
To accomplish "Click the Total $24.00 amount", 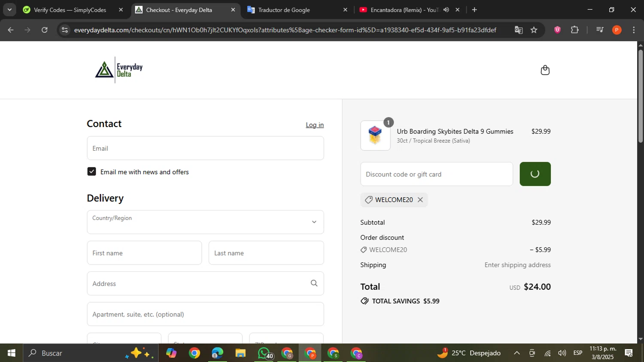I will [537, 287].
